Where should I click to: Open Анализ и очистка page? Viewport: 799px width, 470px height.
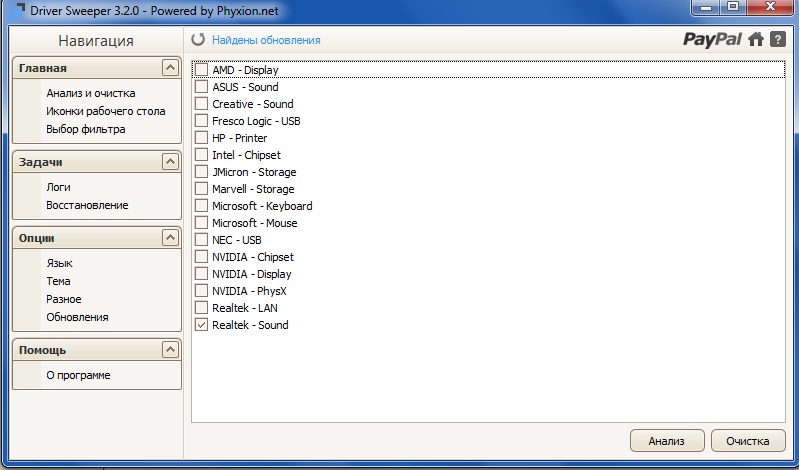[91, 93]
